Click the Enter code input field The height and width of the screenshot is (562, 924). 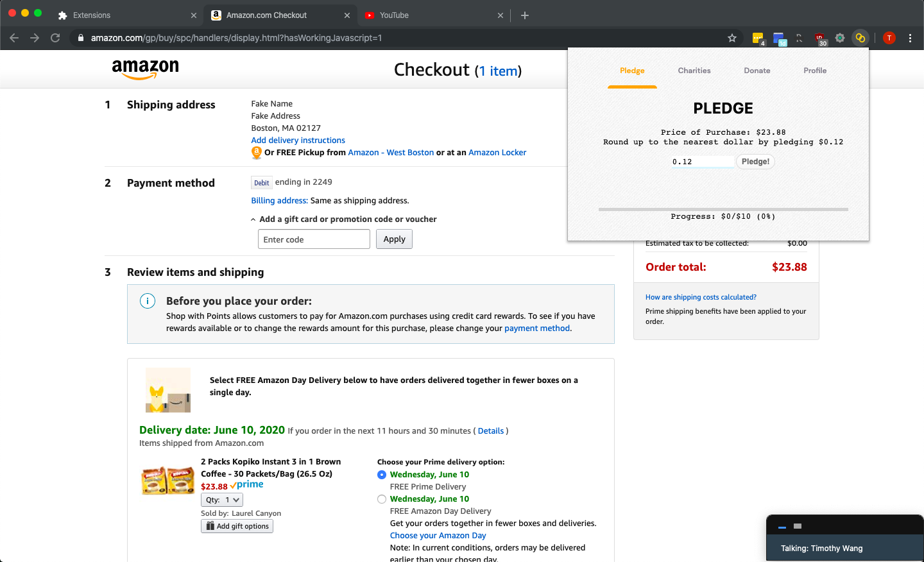314,239
